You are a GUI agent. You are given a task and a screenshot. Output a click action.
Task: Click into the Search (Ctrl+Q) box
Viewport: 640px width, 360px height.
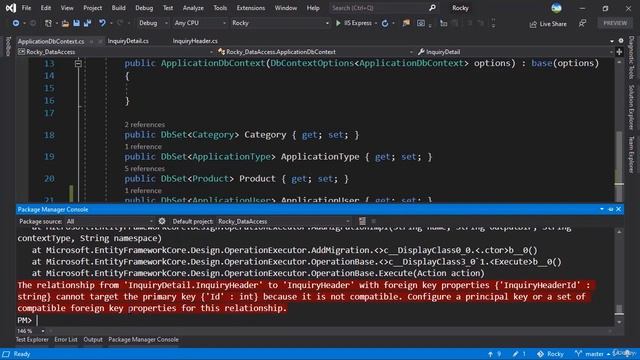click(378, 8)
